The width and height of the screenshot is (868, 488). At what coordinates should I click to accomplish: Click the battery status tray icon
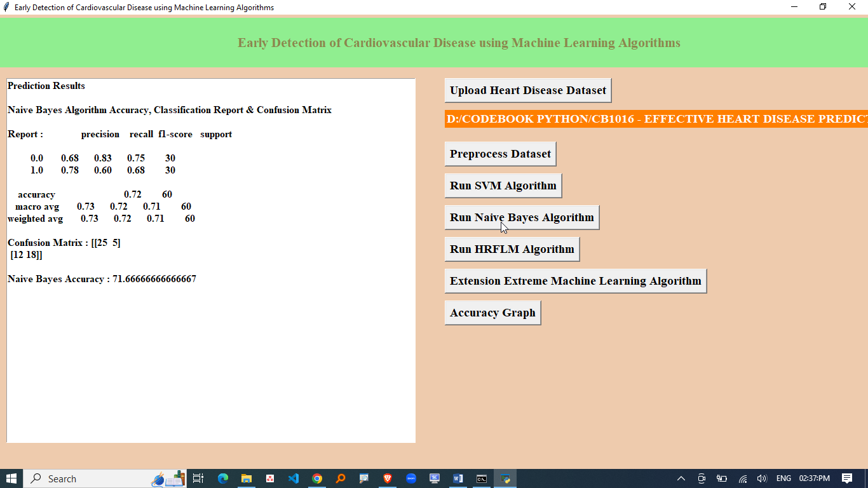722,478
